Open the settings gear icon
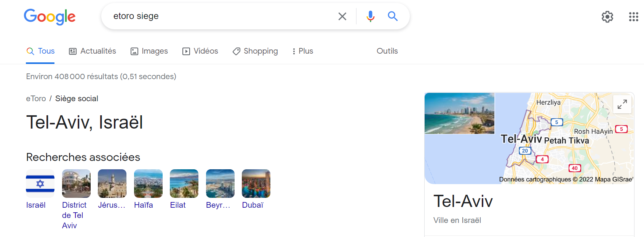This screenshot has height=237, width=644. [x=607, y=17]
